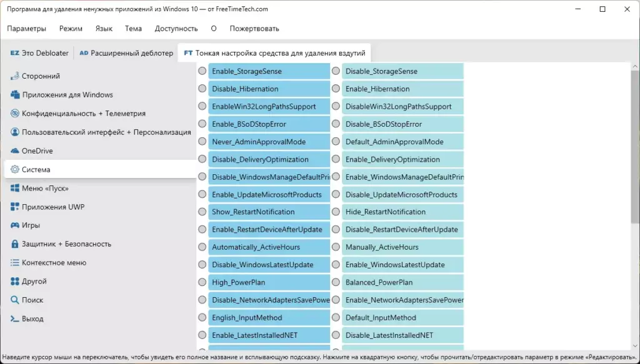640x364 pixels.
Task: Click the AD icon of Расширенный деблотер tab
Action: [84, 53]
